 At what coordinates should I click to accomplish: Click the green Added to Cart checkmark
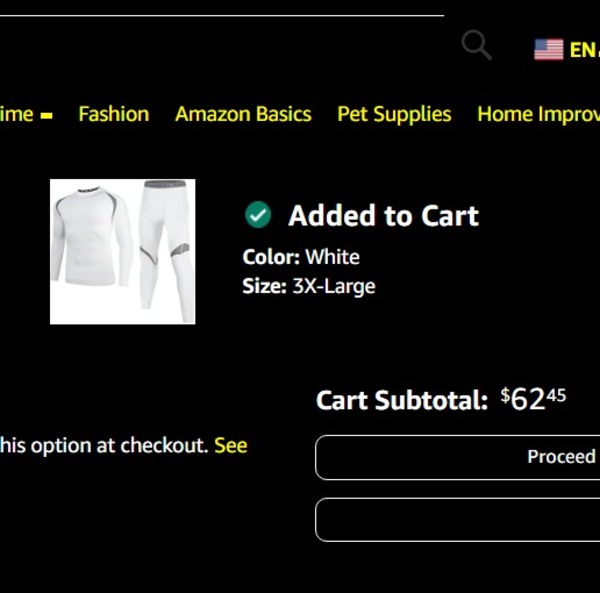258,215
